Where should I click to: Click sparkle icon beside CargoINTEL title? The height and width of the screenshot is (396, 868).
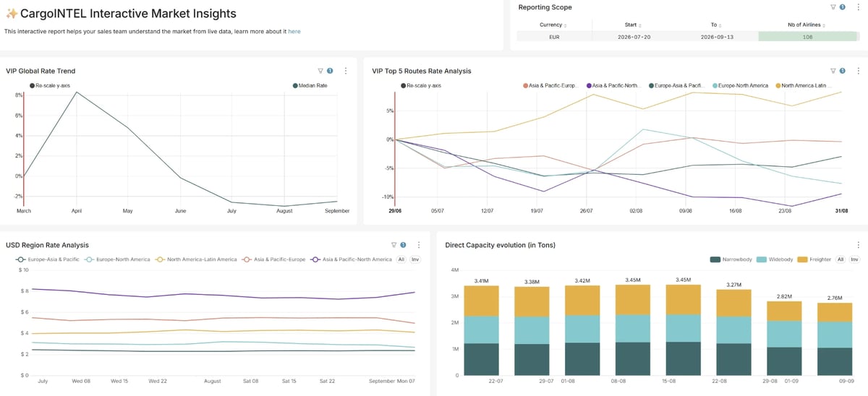(x=12, y=14)
